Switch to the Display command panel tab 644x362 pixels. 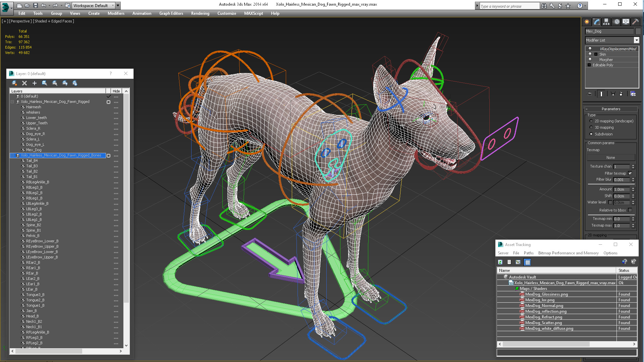pos(626,22)
